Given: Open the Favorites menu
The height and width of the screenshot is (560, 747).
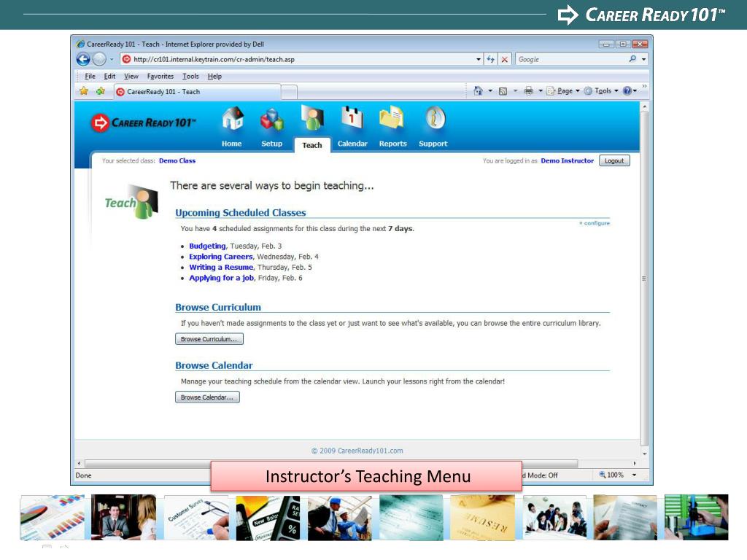Looking at the screenshot, I should (x=160, y=76).
